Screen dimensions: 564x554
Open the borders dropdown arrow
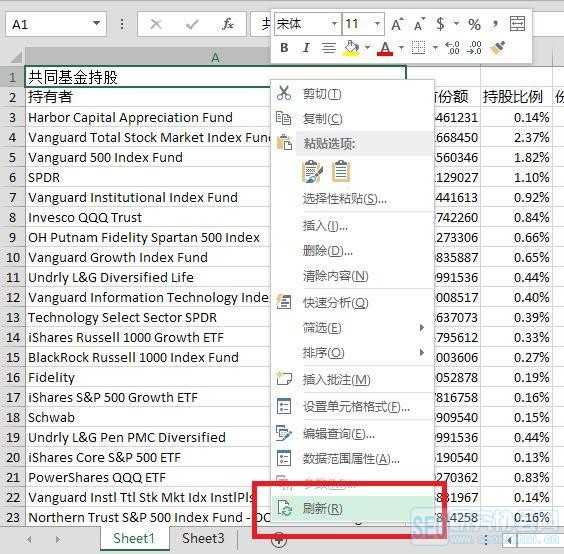click(435, 47)
